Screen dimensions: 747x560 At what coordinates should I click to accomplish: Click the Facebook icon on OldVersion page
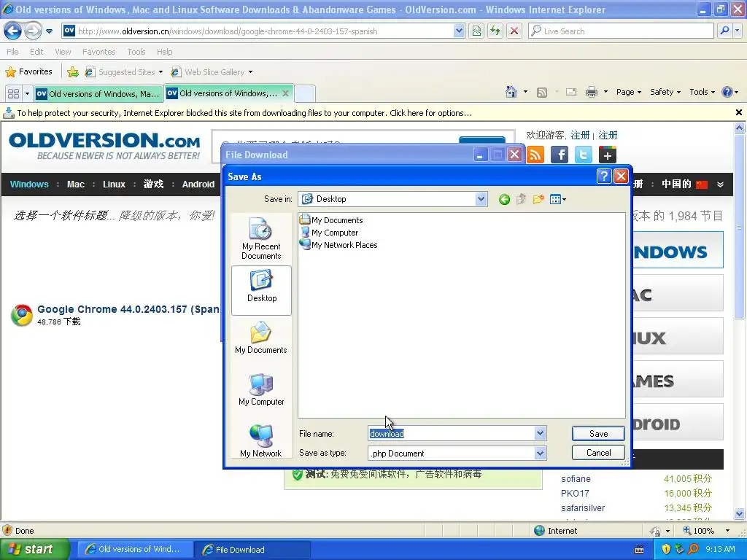coord(560,155)
